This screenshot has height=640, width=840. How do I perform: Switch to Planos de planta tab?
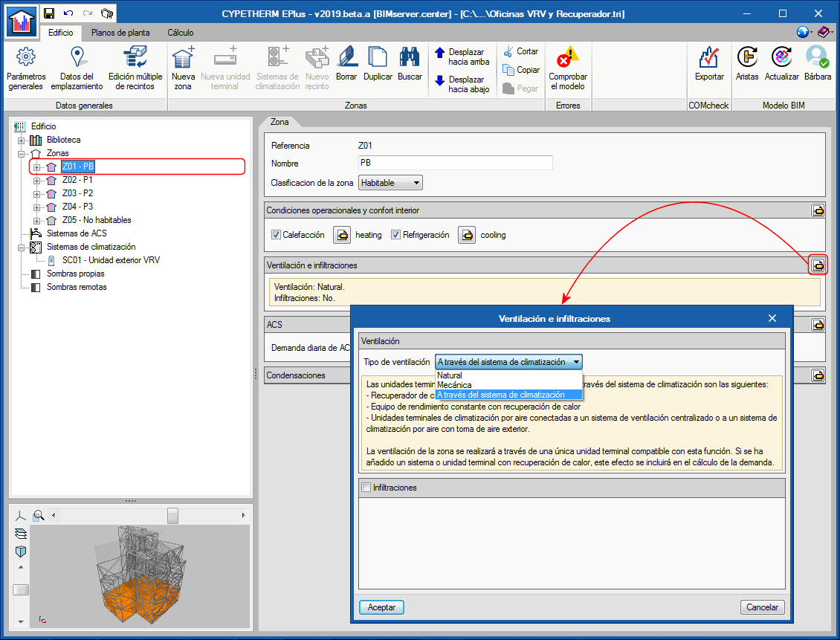click(120, 33)
